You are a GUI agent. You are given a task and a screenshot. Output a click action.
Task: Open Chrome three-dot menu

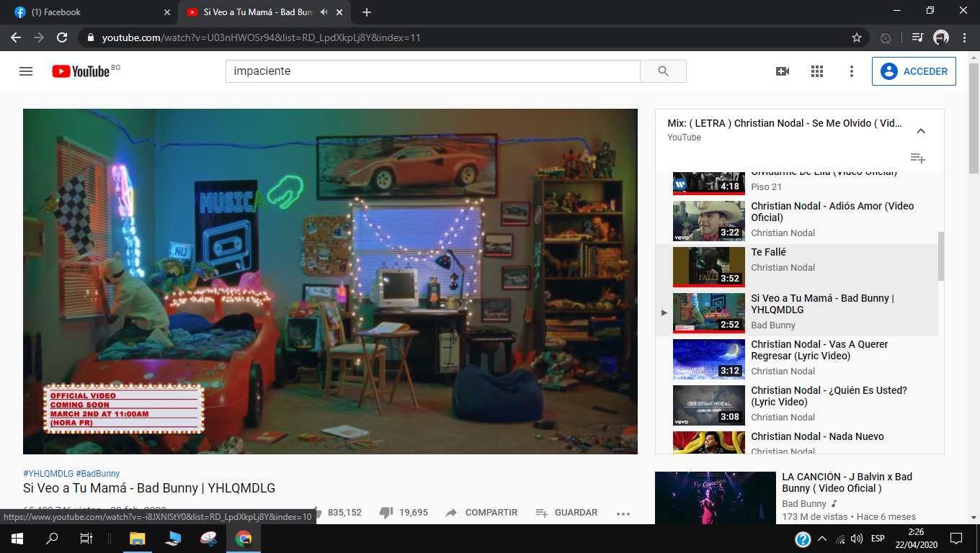pos(965,37)
